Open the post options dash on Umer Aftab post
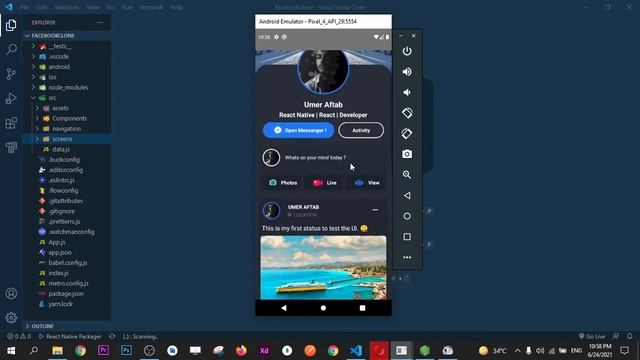The height and width of the screenshot is (360, 640). click(375, 210)
